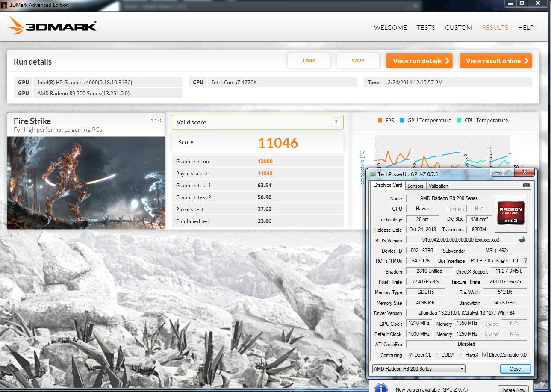Open the CUSTOM tab in 3DMark
The image size is (551, 392).
[x=458, y=27]
